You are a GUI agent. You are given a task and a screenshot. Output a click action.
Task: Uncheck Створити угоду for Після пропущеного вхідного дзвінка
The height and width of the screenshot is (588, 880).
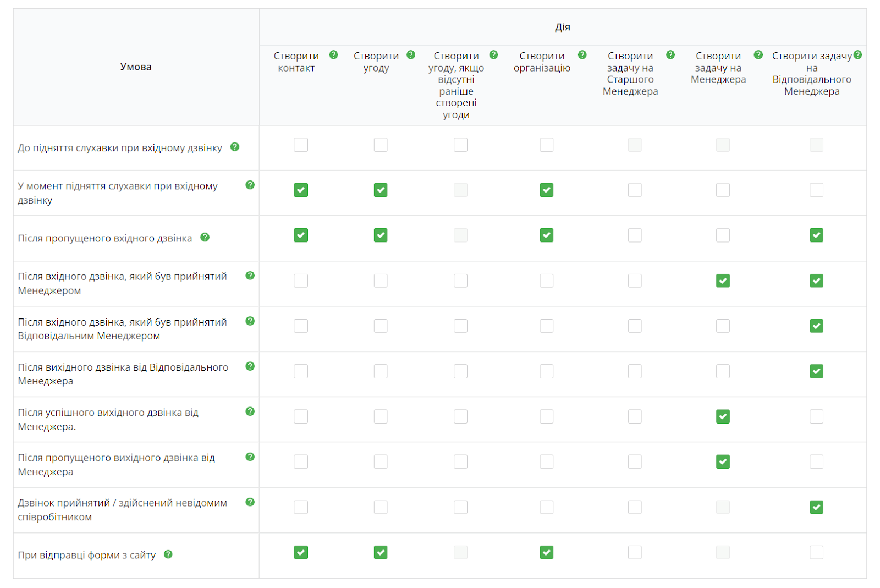pyautogui.click(x=381, y=235)
